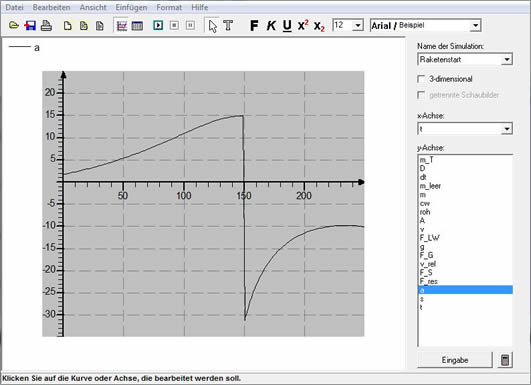This screenshot has width=531, height=385.
Task: Select A in the y-Achse list
Action: coord(466,221)
